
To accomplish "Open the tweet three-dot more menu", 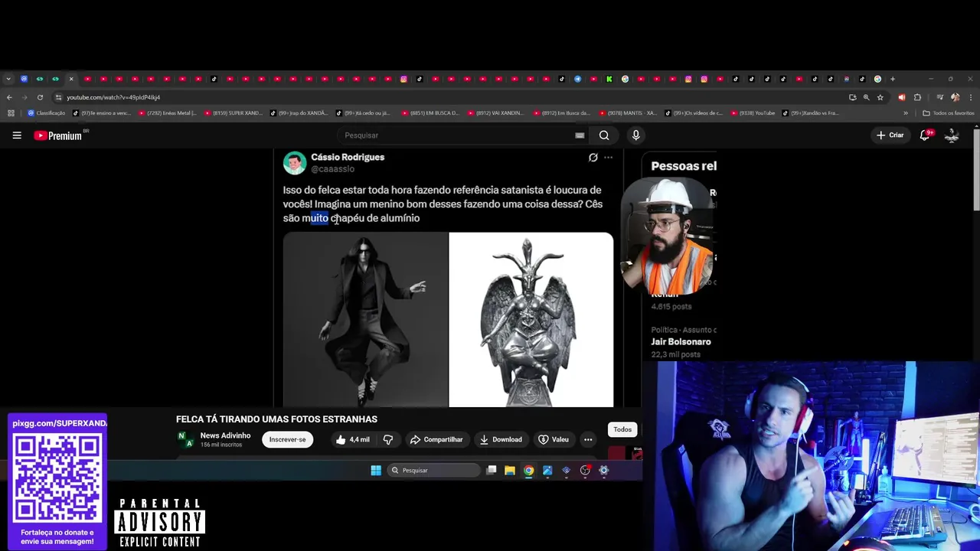I will click(x=608, y=158).
